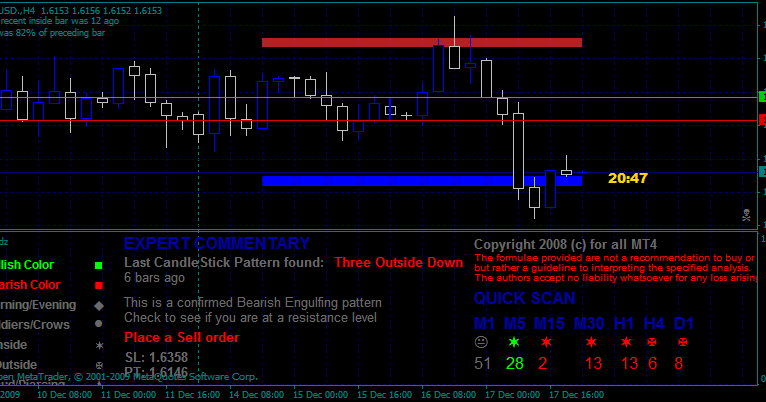
Task: Select the green horizontal price line
Action: pyautogui.click(x=379, y=97)
